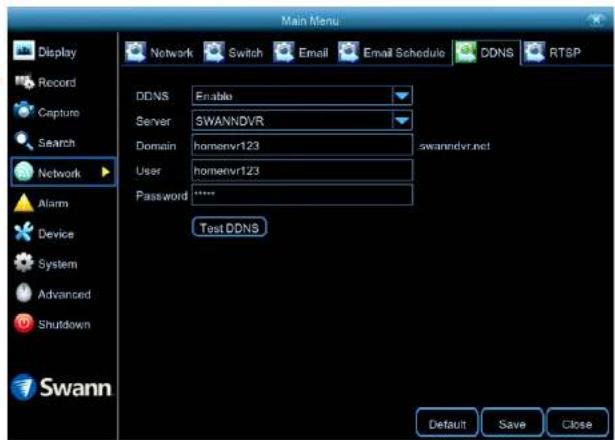Click the Email tab gear icon
This screenshot has width=615, height=440.
pyautogui.click(x=284, y=52)
